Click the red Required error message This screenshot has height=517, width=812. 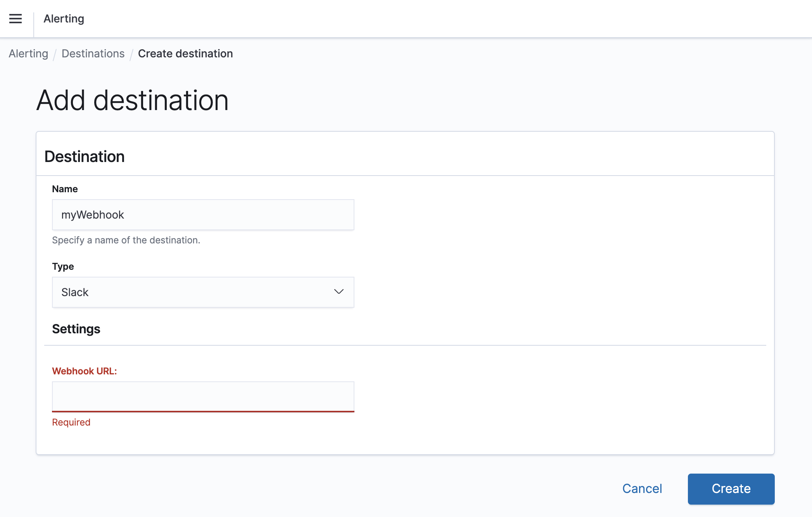tap(71, 422)
